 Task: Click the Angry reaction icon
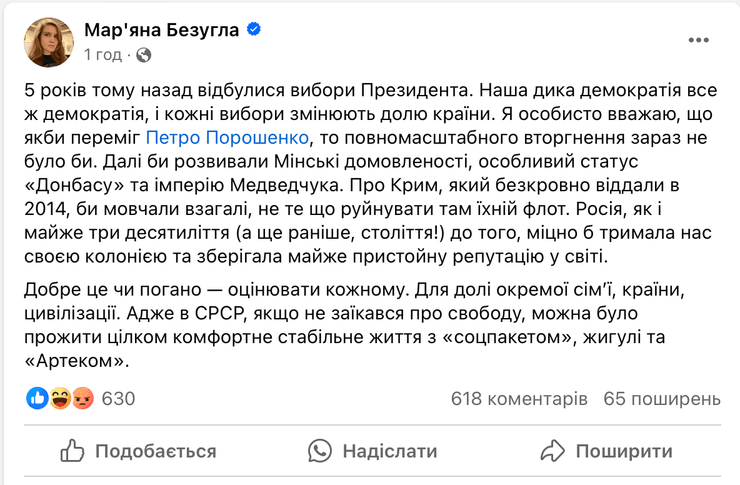coord(80,399)
